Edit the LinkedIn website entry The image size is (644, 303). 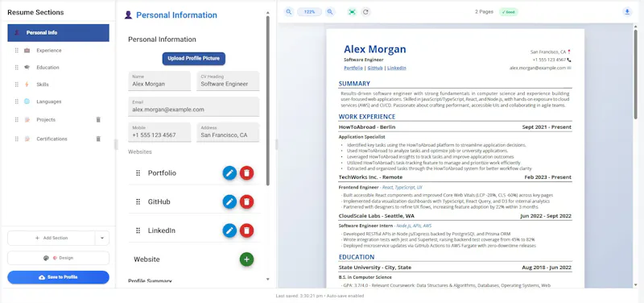pyautogui.click(x=229, y=230)
